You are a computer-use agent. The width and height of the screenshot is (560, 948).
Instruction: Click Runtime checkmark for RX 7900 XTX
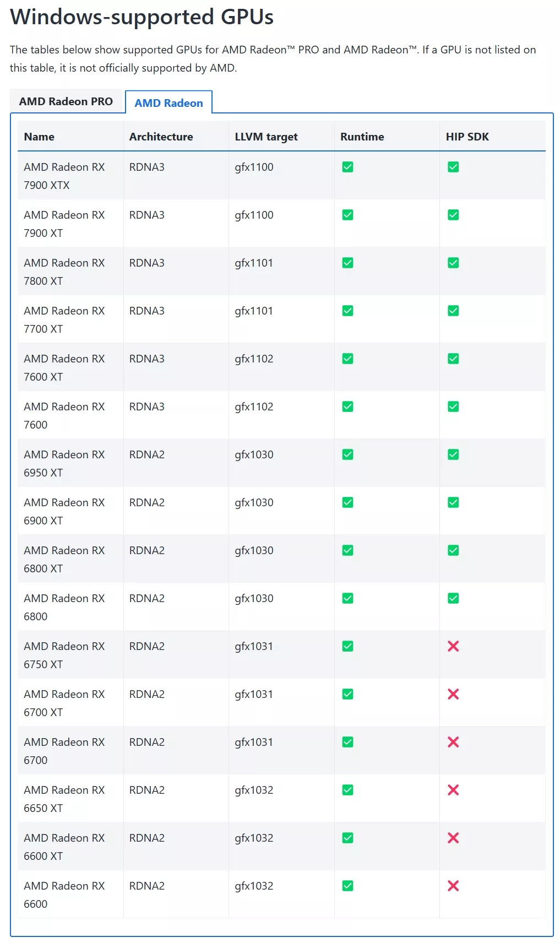coord(347,167)
